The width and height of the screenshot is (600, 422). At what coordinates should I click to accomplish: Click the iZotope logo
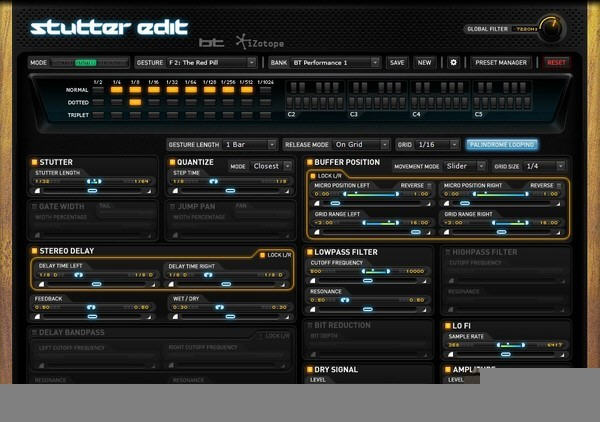(x=260, y=42)
